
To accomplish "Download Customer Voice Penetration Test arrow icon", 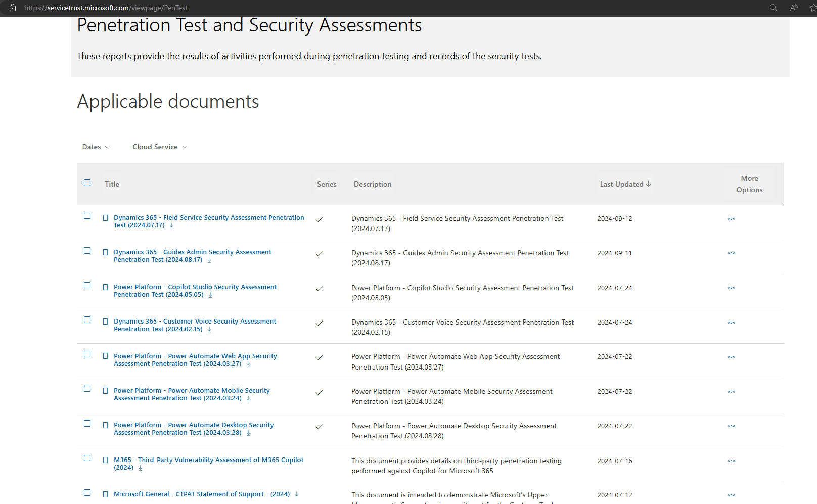I will pos(209,330).
